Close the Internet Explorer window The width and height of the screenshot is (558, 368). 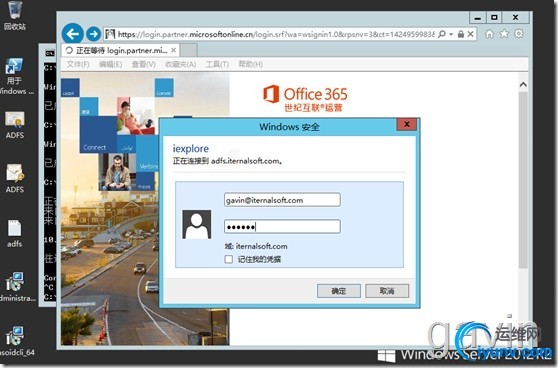point(515,17)
